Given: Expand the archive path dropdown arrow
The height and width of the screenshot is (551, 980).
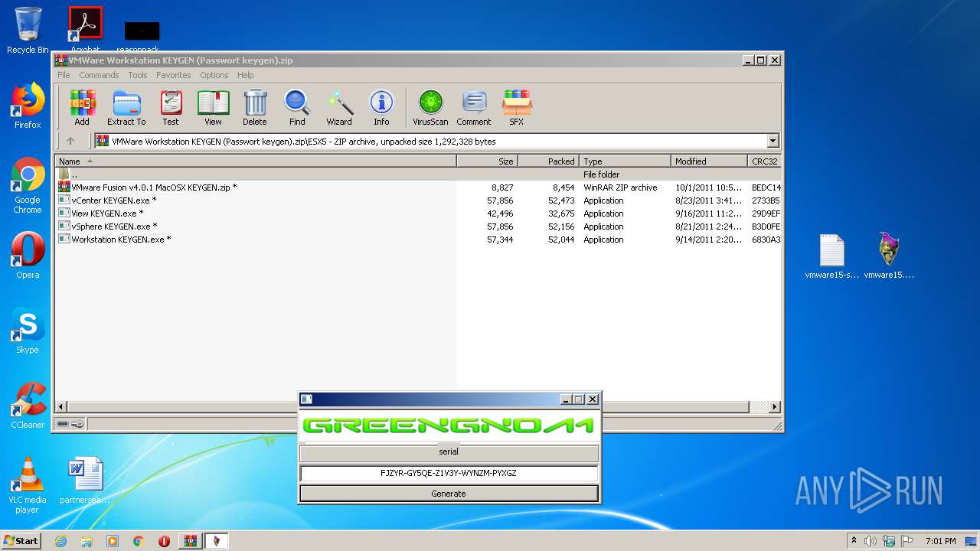Looking at the screenshot, I should click(x=773, y=141).
